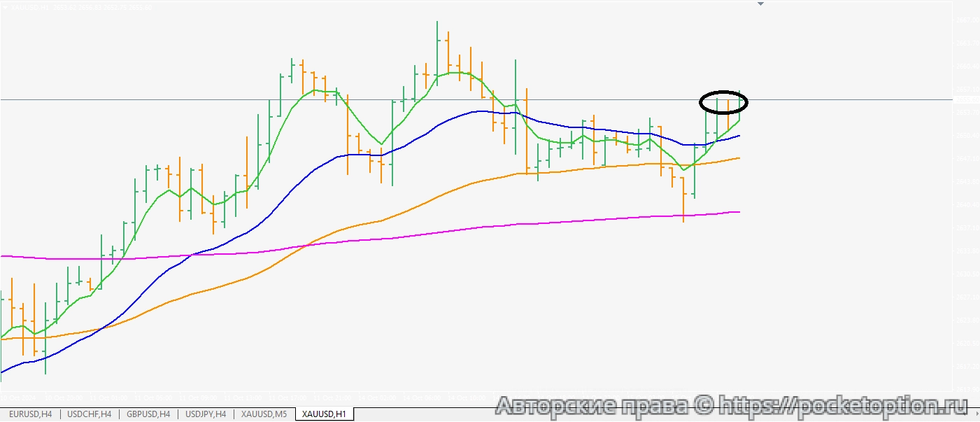Select the GBPUSD,H4 chart tab
980x422 pixels.
pyautogui.click(x=148, y=414)
